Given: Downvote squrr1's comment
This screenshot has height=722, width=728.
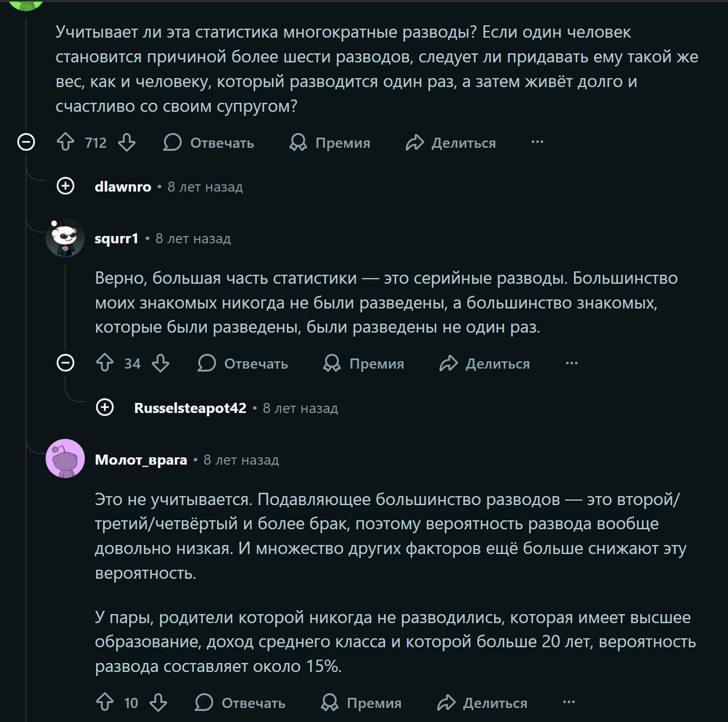Looking at the screenshot, I should 161,363.
